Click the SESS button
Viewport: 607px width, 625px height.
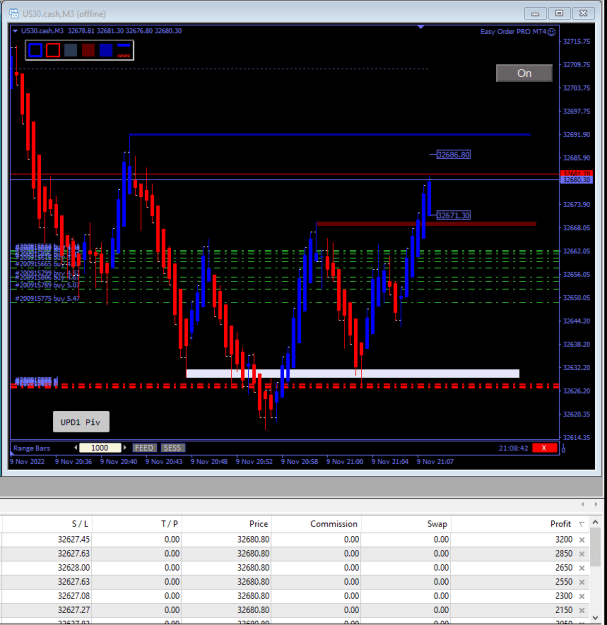[173, 448]
